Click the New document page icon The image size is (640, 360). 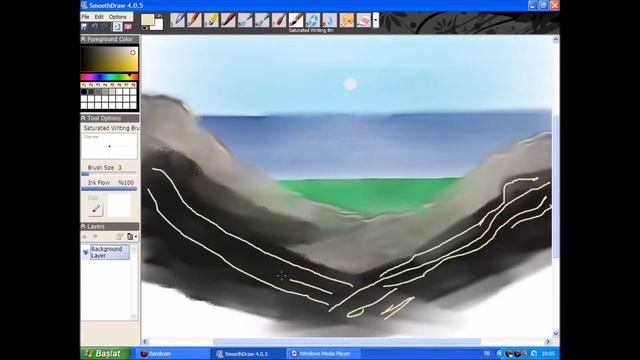pyautogui.click(x=117, y=27)
